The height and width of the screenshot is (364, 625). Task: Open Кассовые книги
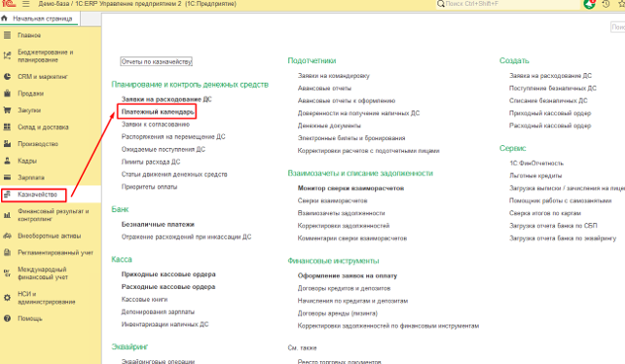(144, 299)
